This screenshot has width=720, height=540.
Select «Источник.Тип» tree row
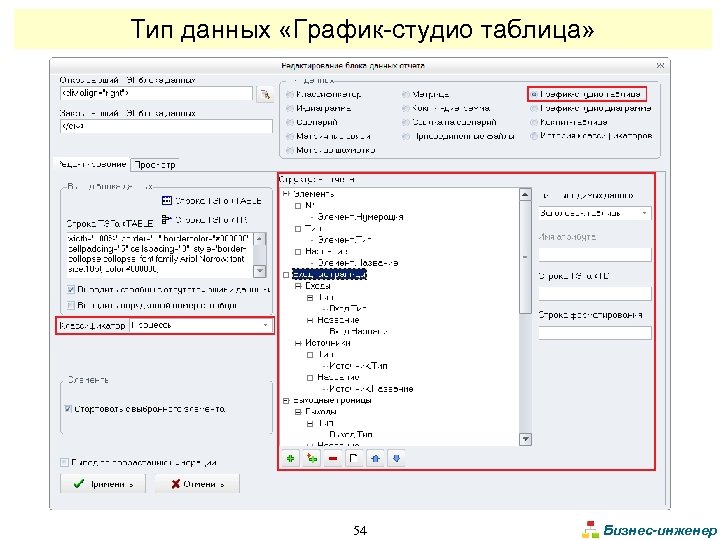(x=359, y=366)
